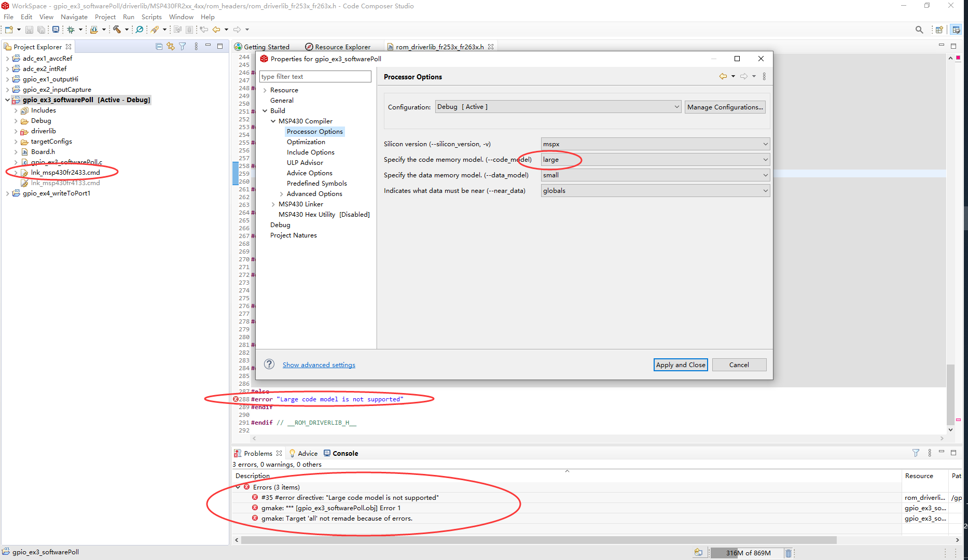This screenshot has width=968, height=560.
Task: Click the flashlight Search toolbar icon
Action: 155,30
